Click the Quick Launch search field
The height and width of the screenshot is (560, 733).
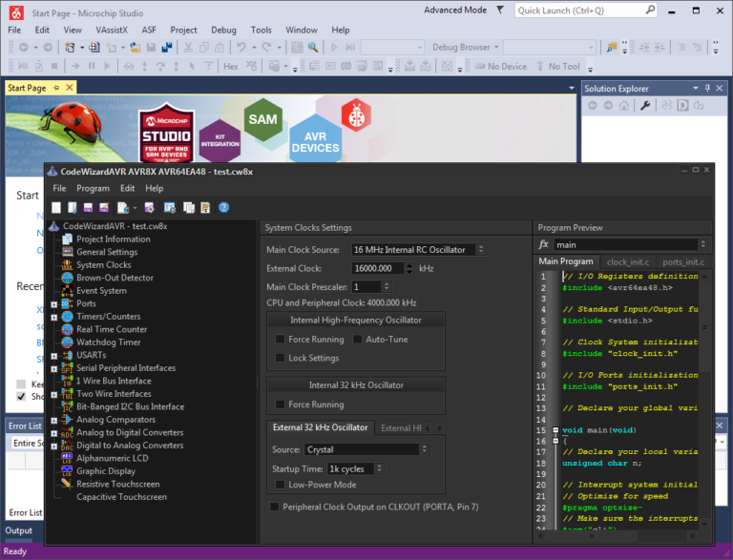pyautogui.click(x=579, y=10)
